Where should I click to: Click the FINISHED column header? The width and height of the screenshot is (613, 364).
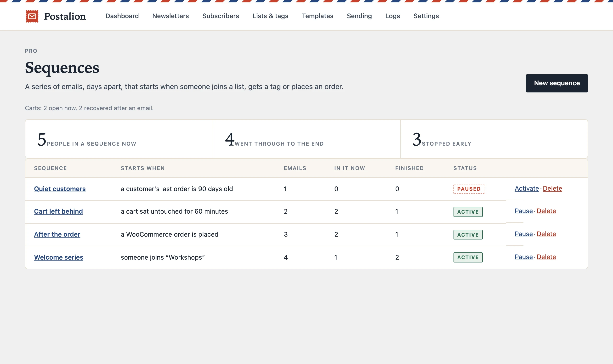(x=409, y=168)
